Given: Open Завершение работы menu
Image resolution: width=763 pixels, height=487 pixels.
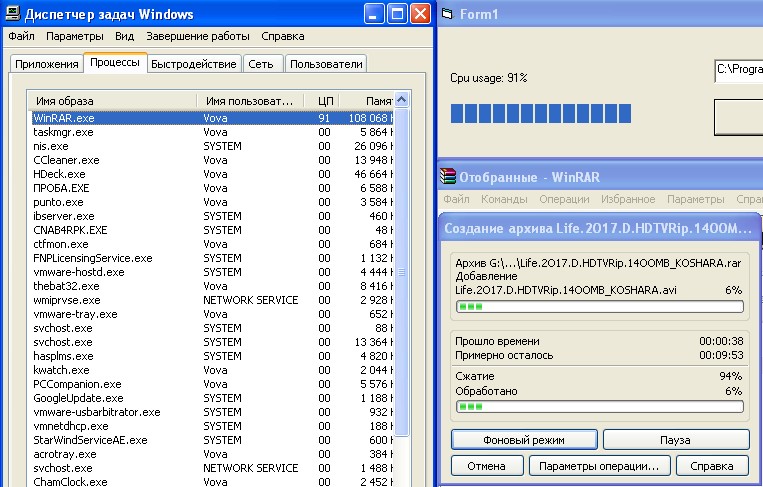Looking at the screenshot, I should point(198,36).
